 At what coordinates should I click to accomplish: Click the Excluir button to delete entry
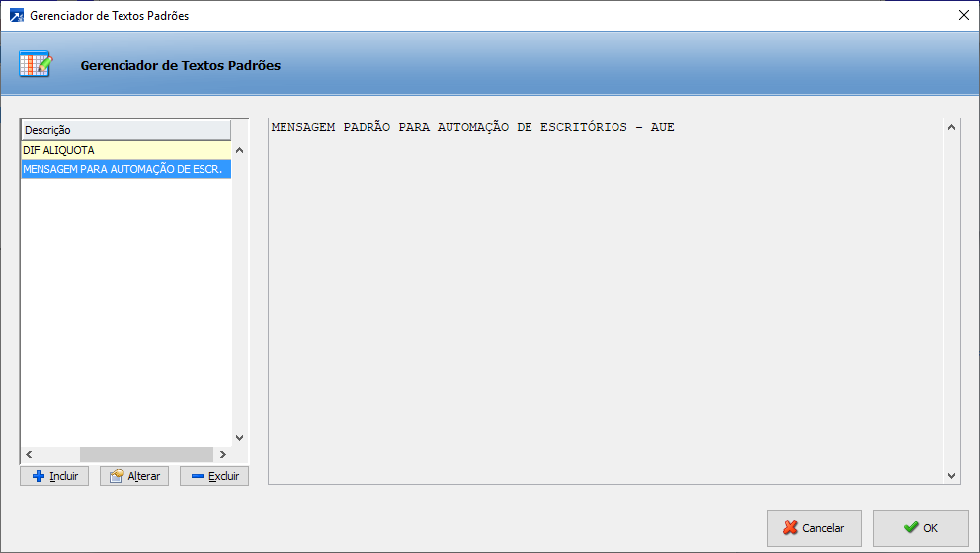[214, 476]
